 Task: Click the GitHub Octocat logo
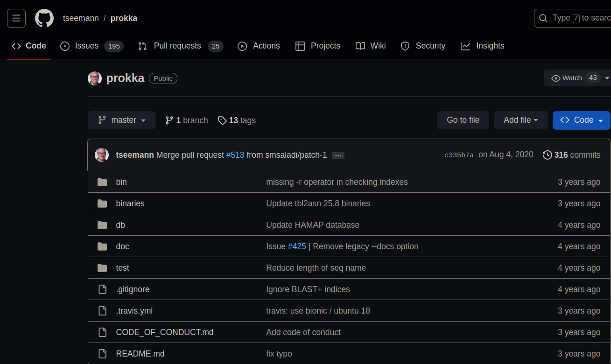[44, 18]
